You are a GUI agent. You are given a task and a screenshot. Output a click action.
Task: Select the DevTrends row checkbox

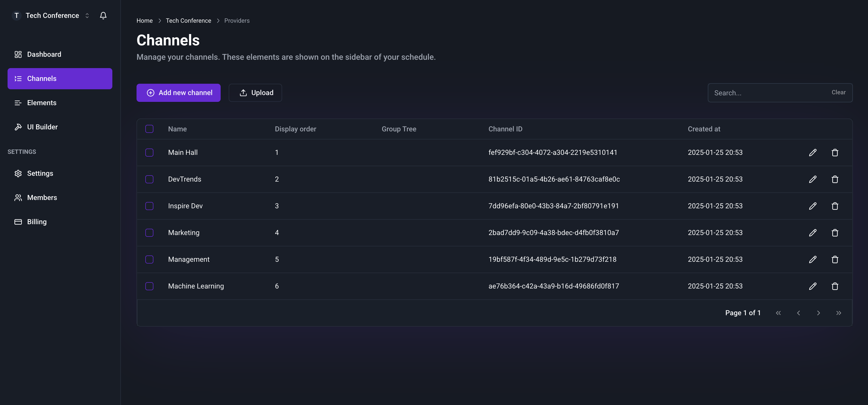[149, 179]
